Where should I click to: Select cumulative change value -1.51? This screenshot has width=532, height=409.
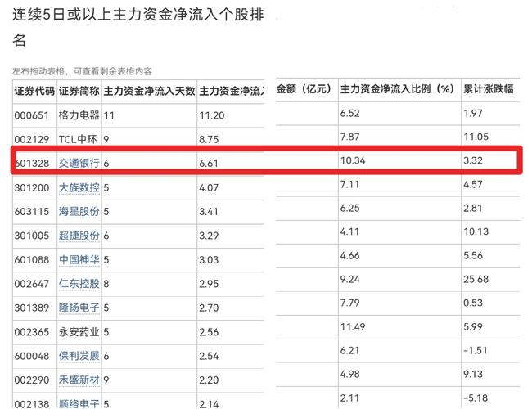476,350
